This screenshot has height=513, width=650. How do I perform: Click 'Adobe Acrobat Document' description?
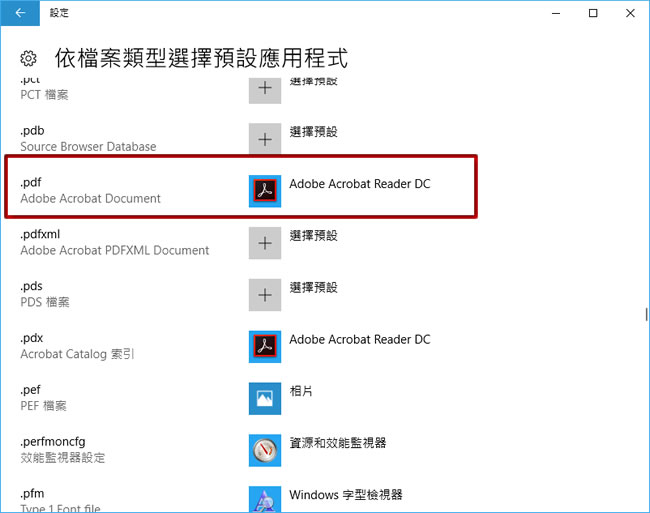(x=90, y=198)
